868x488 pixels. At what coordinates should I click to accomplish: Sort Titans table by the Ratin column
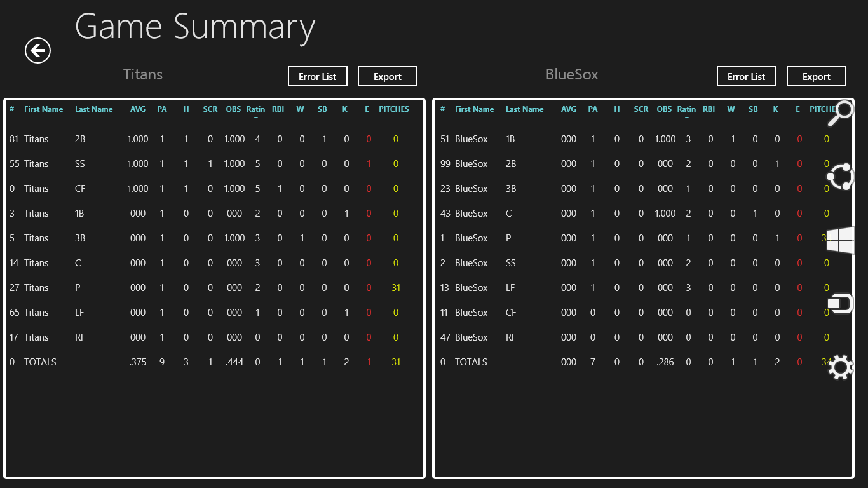pyautogui.click(x=255, y=109)
